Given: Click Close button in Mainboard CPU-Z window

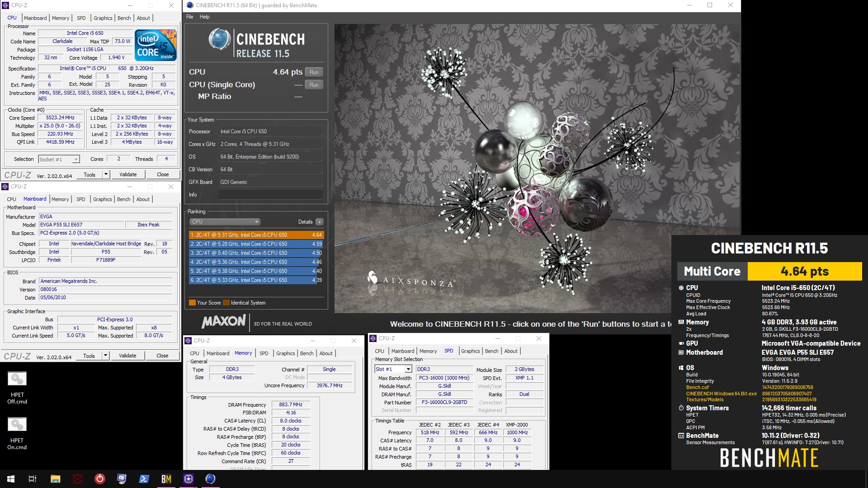Looking at the screenshot, I should click(x=162, y=356).
